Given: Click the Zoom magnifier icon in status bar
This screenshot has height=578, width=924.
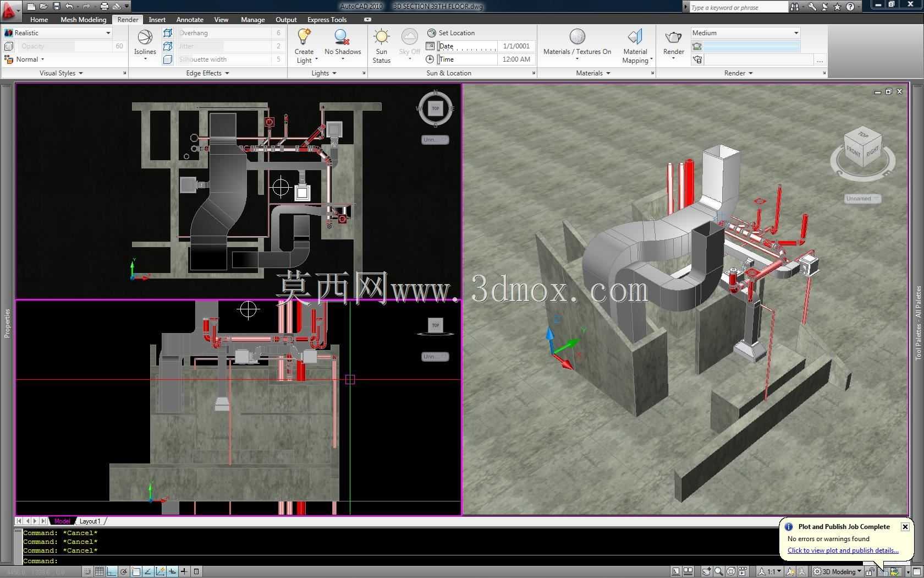Looking at the screenshot, I should tap(718, 571).
